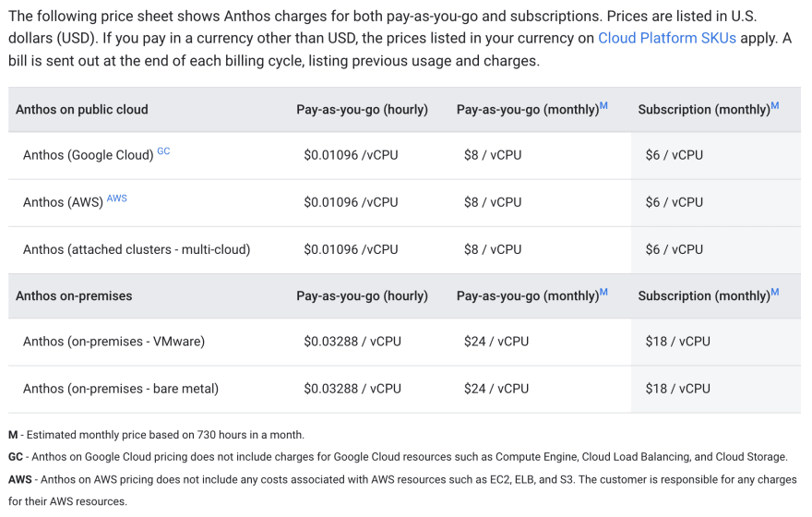Select 'Anthos (attached clusters - multi-cloud)' label
The image size is (812, 517).
click(137, 249)
